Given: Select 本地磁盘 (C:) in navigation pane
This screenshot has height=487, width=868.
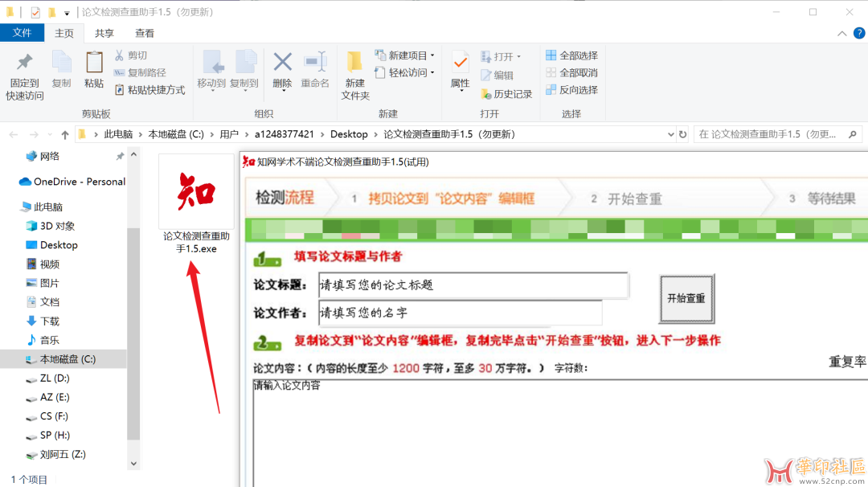Looking at the screenshot, I should [68, 359].
